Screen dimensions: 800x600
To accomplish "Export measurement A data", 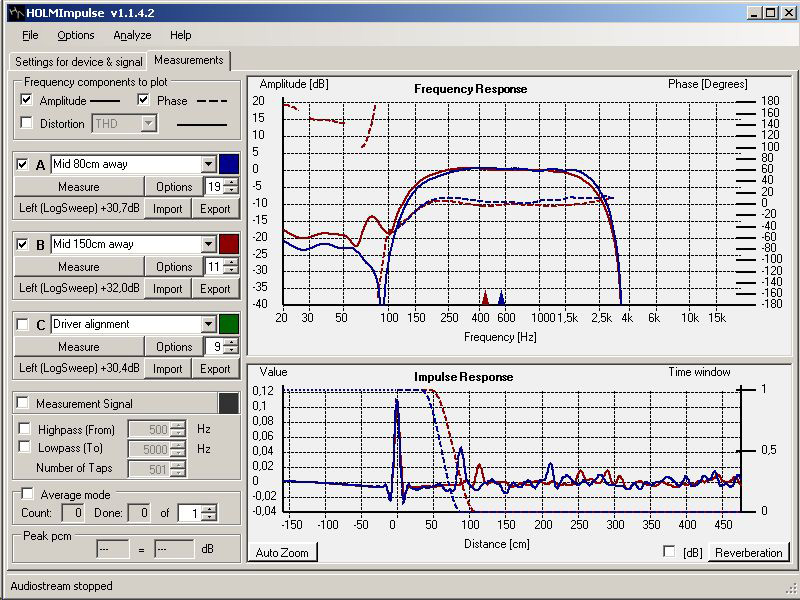I will click(x=215, y=209).
